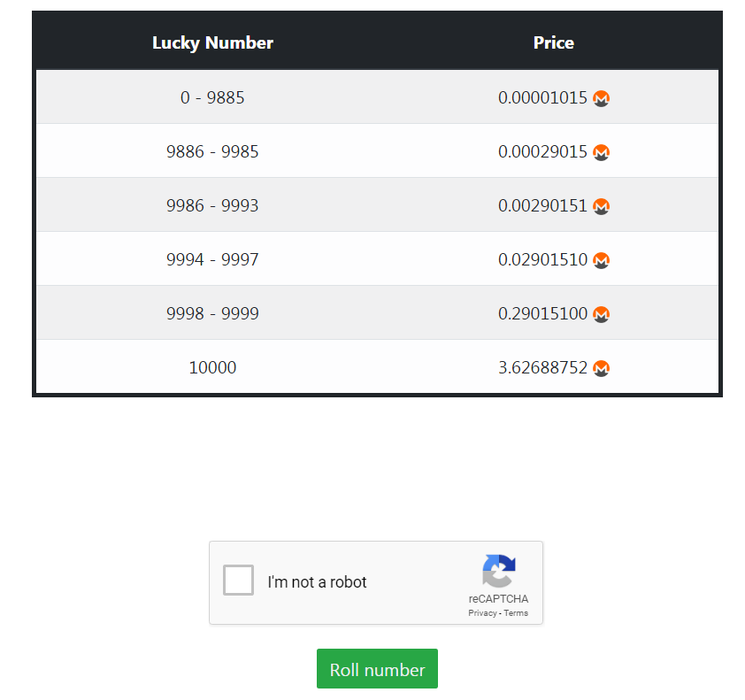Screen dimensions: 745x700
Task: Select the 9886 - 9985 range cell
Action: 212,151
